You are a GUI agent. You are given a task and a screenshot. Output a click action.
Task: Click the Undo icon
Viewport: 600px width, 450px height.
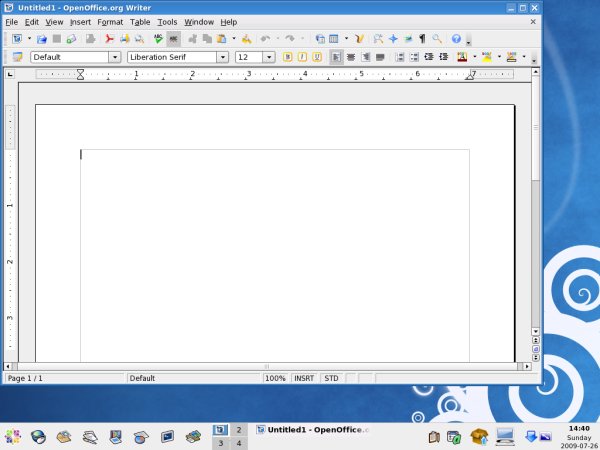pos(265,39)
